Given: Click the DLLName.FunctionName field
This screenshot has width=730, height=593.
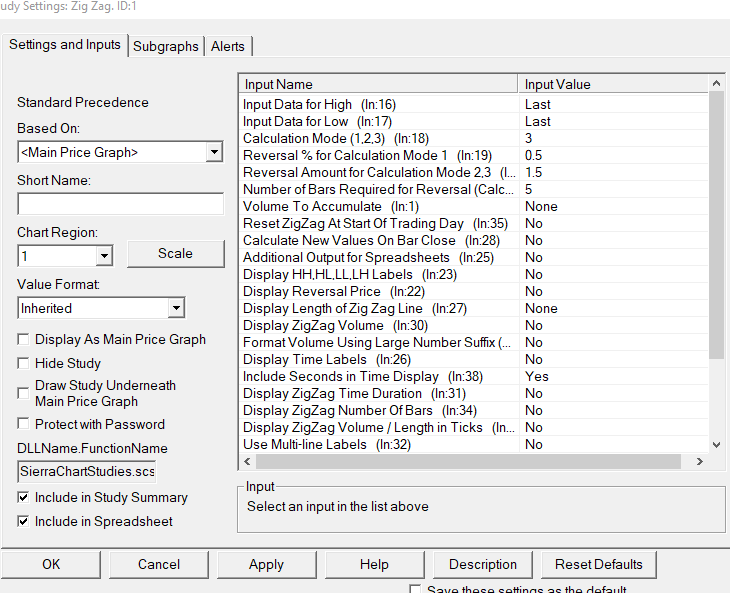Looking at the screenshot, I should click(87, 472).
